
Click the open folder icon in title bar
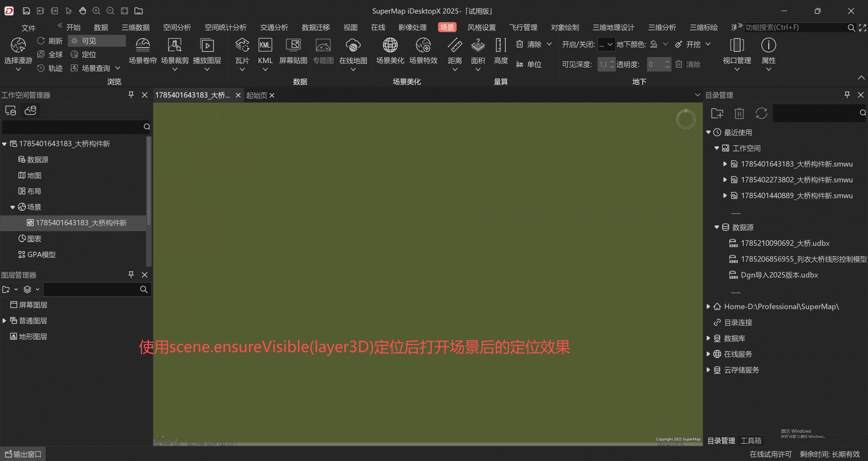pos(139,11)
